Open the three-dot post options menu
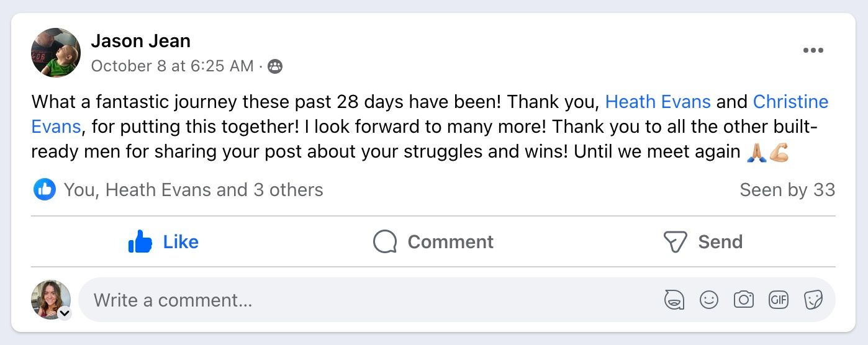This screenshot has height=345, width=868. click(x=813, y=51)
